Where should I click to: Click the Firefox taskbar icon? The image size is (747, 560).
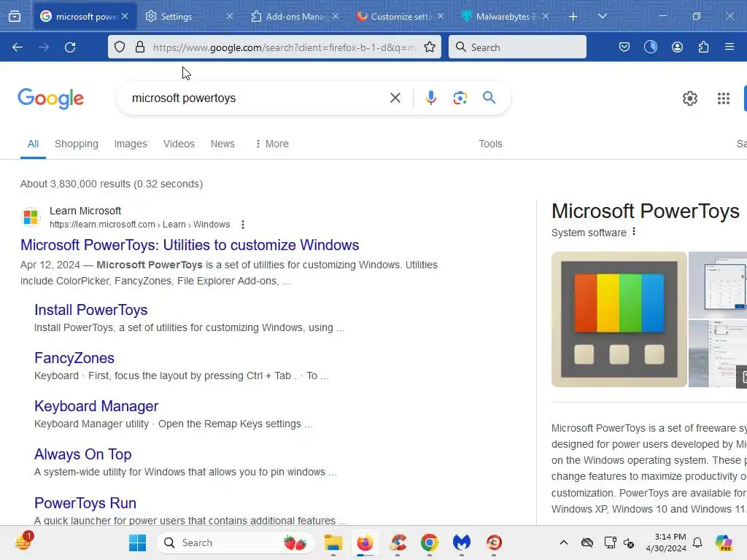coord(365,542)
